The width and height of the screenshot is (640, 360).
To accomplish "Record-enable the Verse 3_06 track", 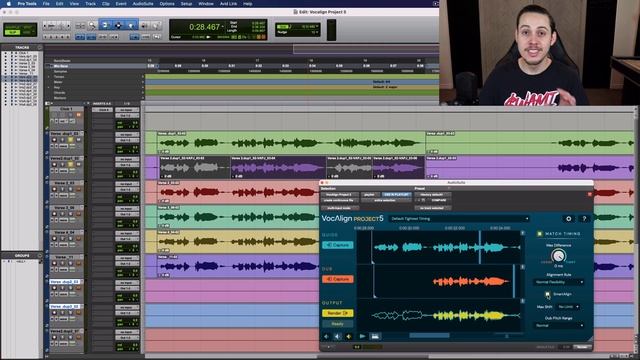I will [x=54, y=214].
